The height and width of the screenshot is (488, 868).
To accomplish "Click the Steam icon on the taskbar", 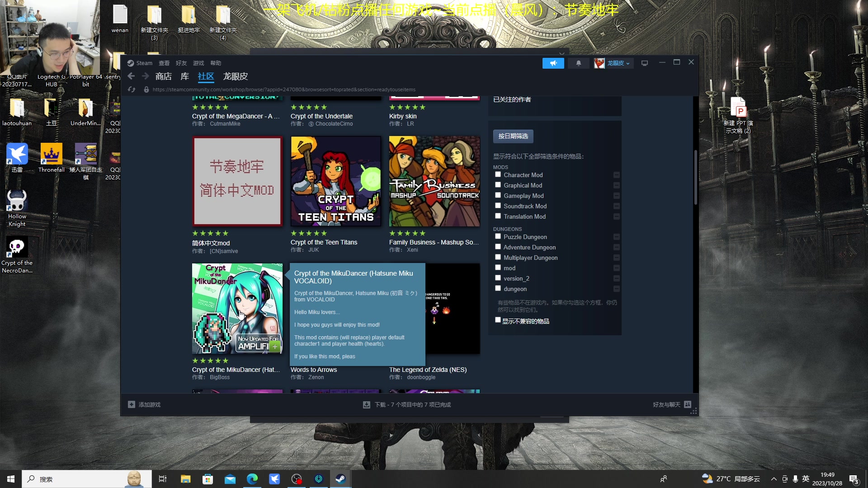I will (340, 479).
